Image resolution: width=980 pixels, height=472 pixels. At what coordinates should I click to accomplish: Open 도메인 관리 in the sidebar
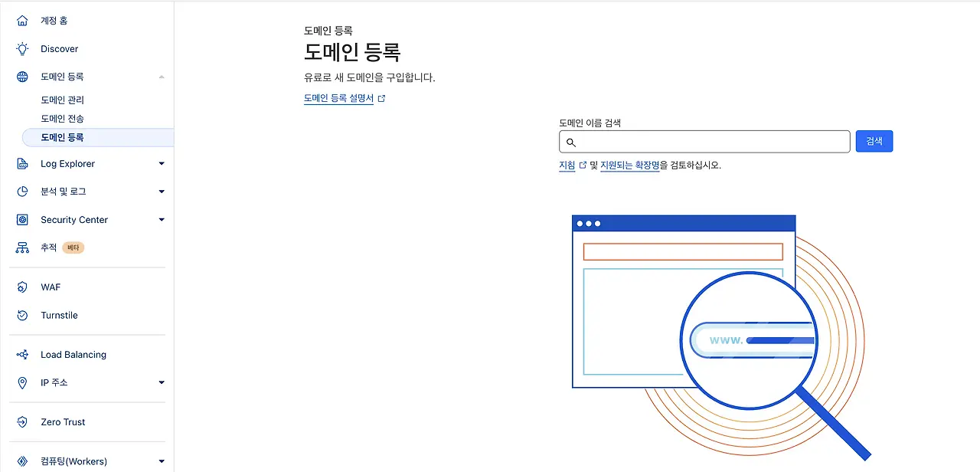click(x=62, y=99)
